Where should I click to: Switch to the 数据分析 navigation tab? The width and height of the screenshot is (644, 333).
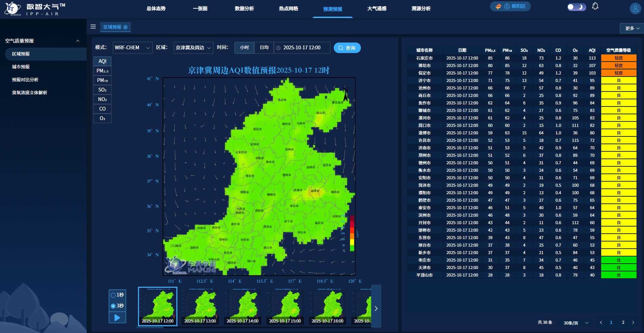click(x=244, y=9)
